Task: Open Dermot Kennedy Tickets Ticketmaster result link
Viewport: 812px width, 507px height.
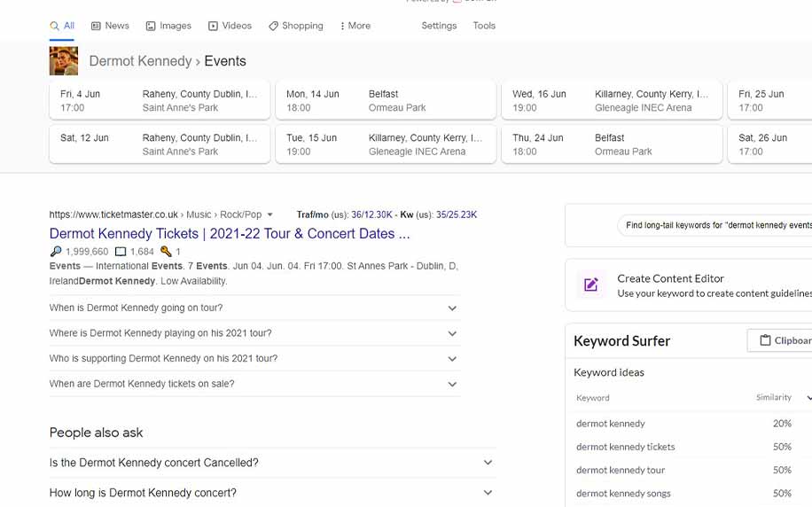Action: click(x=230, y=234)
